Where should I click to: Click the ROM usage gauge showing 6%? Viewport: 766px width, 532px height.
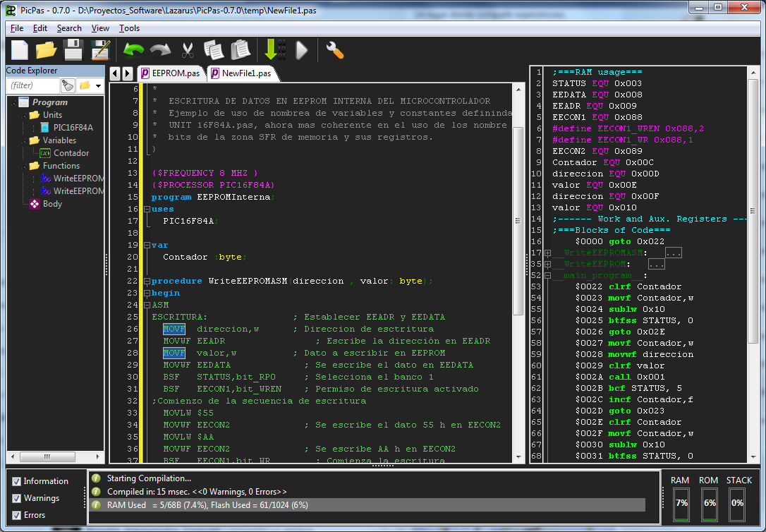click(710, 504)
